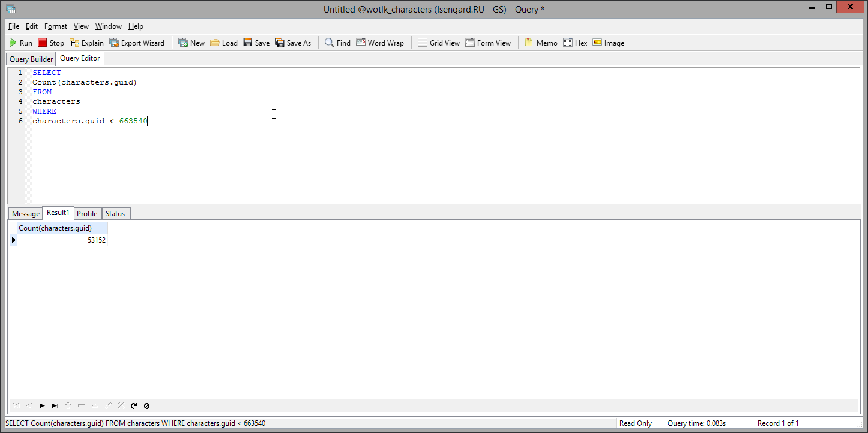The height and width of the screenshot is (433, 868).
Task: Go to first record navigation button
Action: [x=16, y=406]
